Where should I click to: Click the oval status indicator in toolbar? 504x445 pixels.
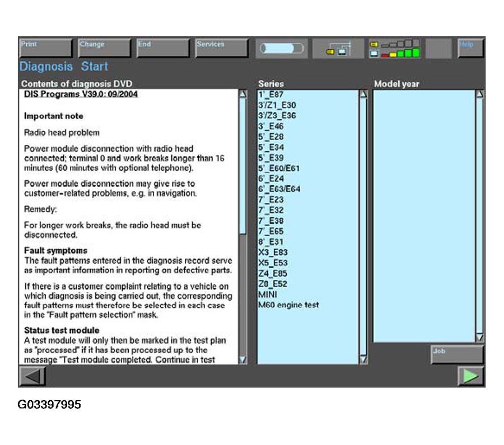click(280, 49)
